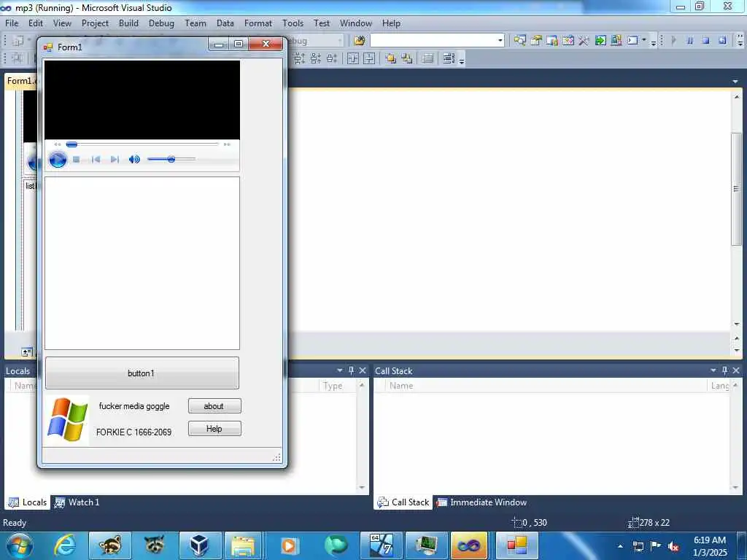Viewport: 747px width, 560px height.
Task: Click inside the empty list box in Form1
Action: pyautogui.click(x=142, y=263)
